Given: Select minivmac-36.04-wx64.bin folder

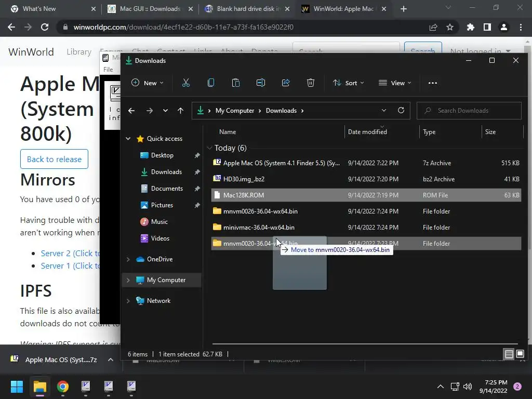Looking at the screenshot, I should pos(366,228).
